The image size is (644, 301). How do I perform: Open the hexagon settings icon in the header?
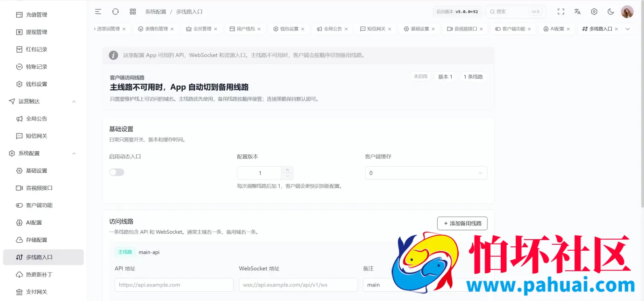pos(594,12)
